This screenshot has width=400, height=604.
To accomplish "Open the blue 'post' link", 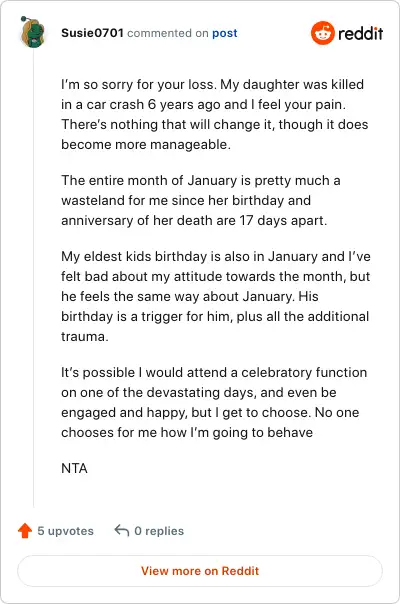I will point(225,34).
